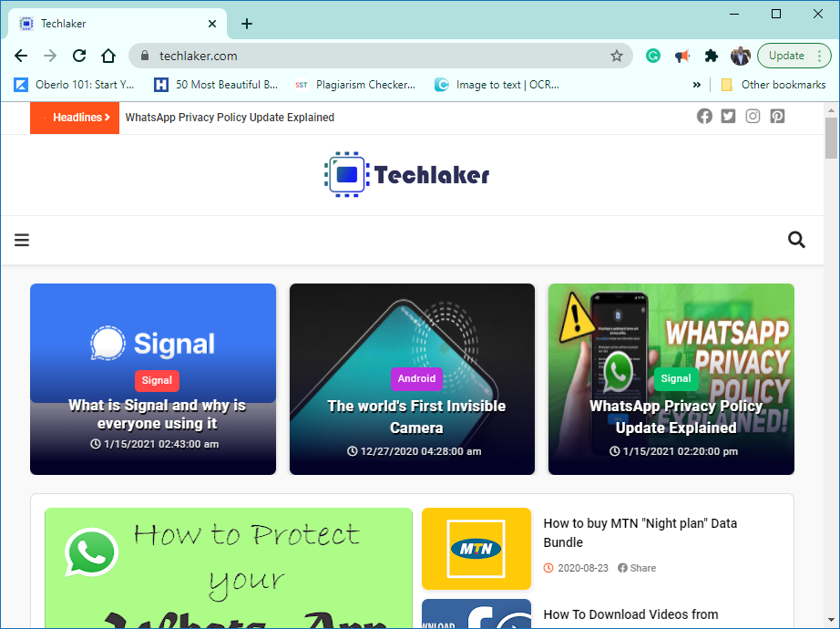This screenshot has height=629, width=840.
Task: Open the site search magnifier icon
Action: 796,240
